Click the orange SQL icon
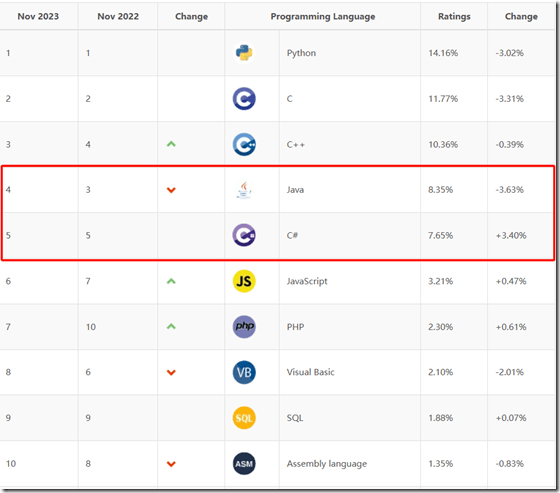Screen dimensions: 560x493 [x=244, y=418]
